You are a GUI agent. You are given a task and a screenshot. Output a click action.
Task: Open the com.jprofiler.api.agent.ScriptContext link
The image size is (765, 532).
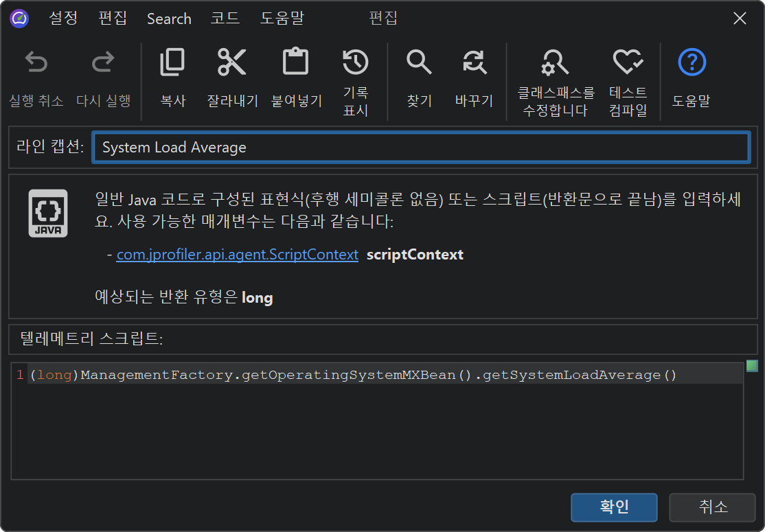pyautogui.click(x=237, y=255)
